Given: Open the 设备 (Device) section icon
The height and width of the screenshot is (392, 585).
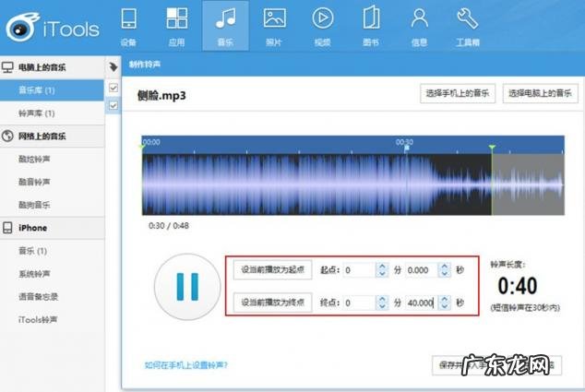Looking at the screenshot, I should click(127, 20).
